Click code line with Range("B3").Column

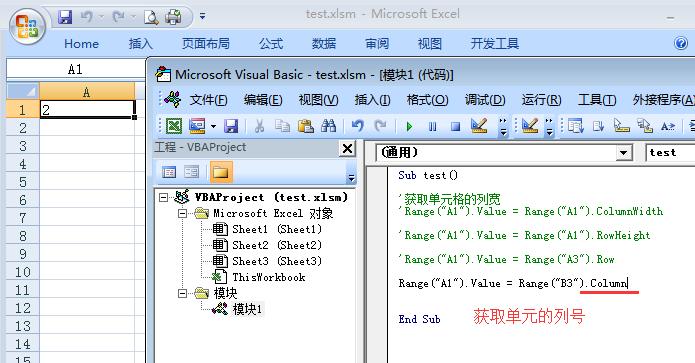pyautogui.click(x=513, y=283)
